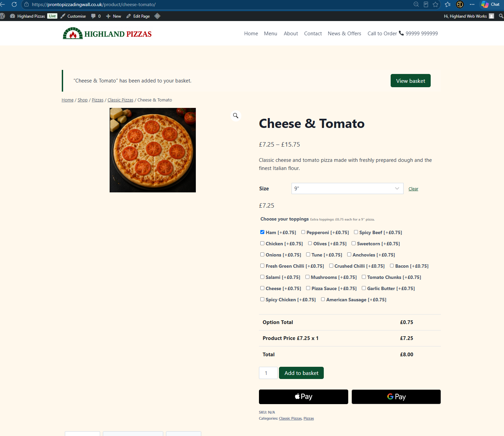Open browser settings ellipsis menu

pyautogui.click(x=472, y=4)
